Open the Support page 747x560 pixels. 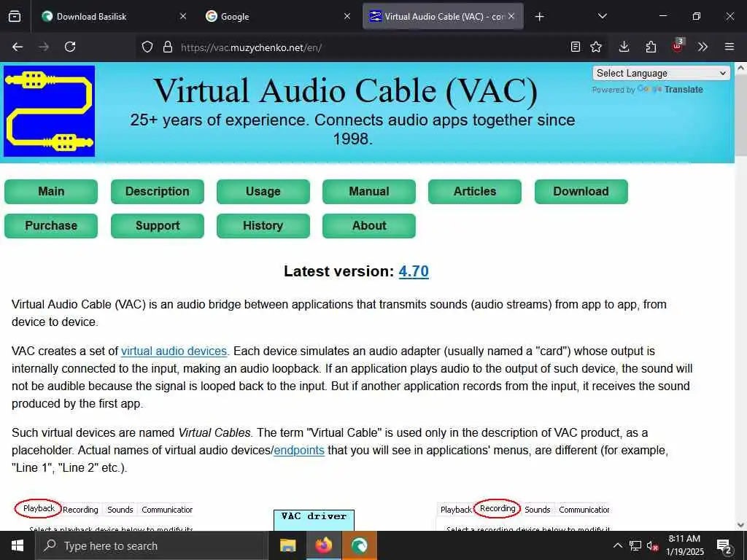click(158, 226)
